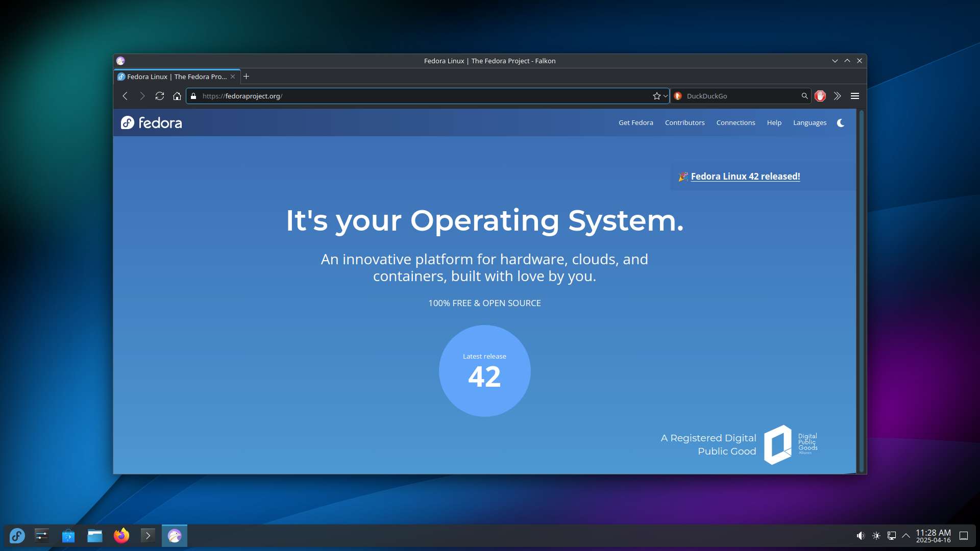Open a new tab with the plus button
The image size is (980, 551).
(x=246, y=77)
